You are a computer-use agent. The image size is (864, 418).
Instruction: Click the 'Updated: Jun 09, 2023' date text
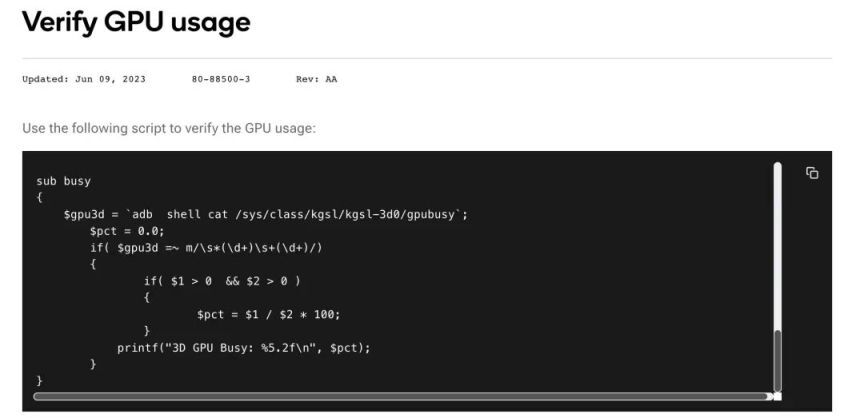click(x=84, y=79)
